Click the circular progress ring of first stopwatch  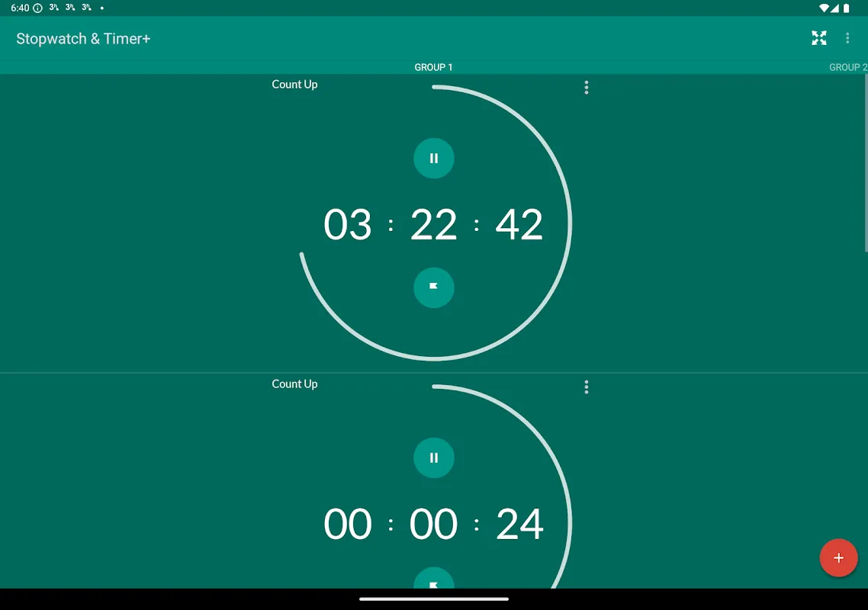tap(570, 221)
